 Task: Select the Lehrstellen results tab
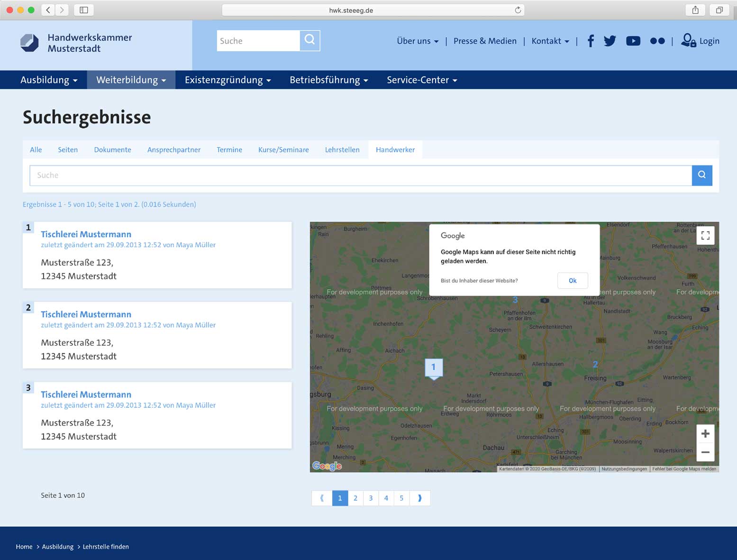pos(342,150)
